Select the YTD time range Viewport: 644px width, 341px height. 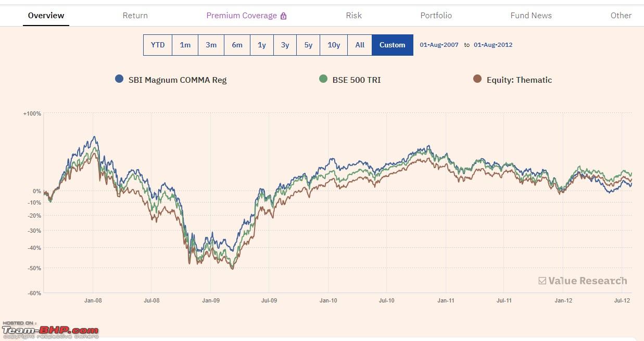pos(158,45)
